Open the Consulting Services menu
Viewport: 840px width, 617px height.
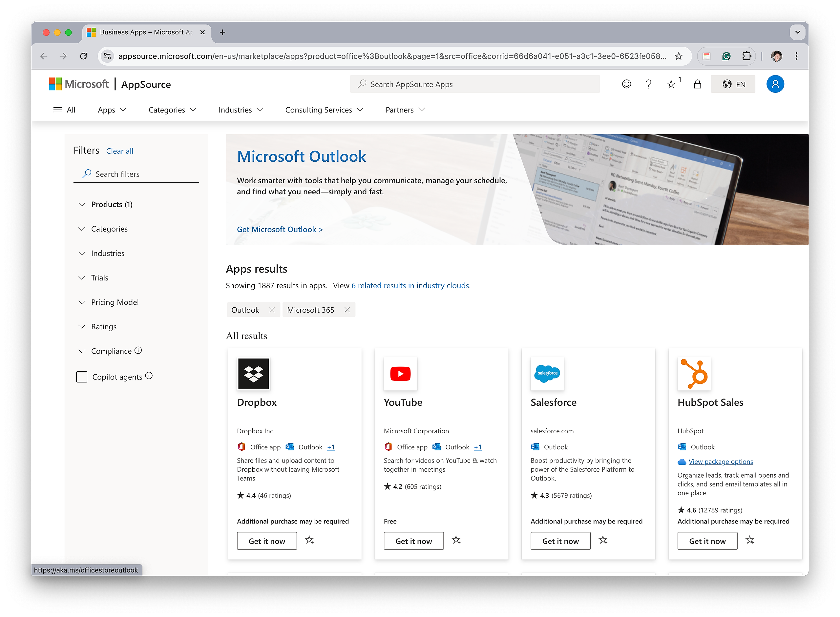pyautogui.click(x=324, y=110)
